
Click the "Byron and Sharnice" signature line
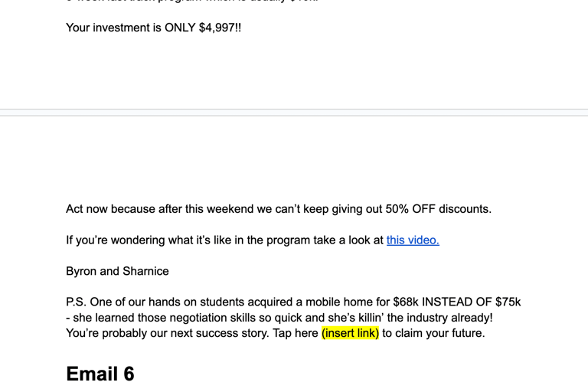117,271
